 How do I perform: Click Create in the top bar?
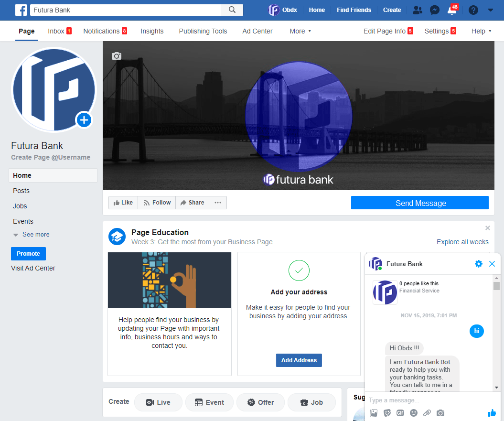pyautogui.click(x=392, y=10)
